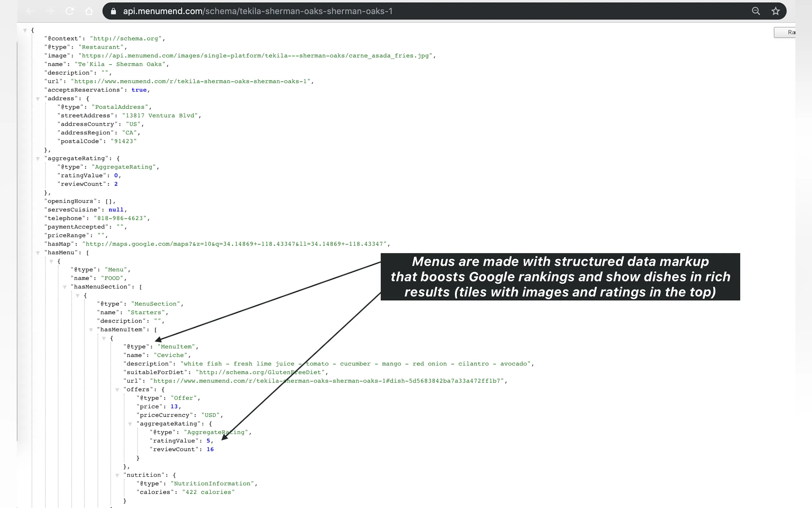Click the browser back arrow
Screen dimensions: 812x508
pyautogui.click(x=30, y=11)
